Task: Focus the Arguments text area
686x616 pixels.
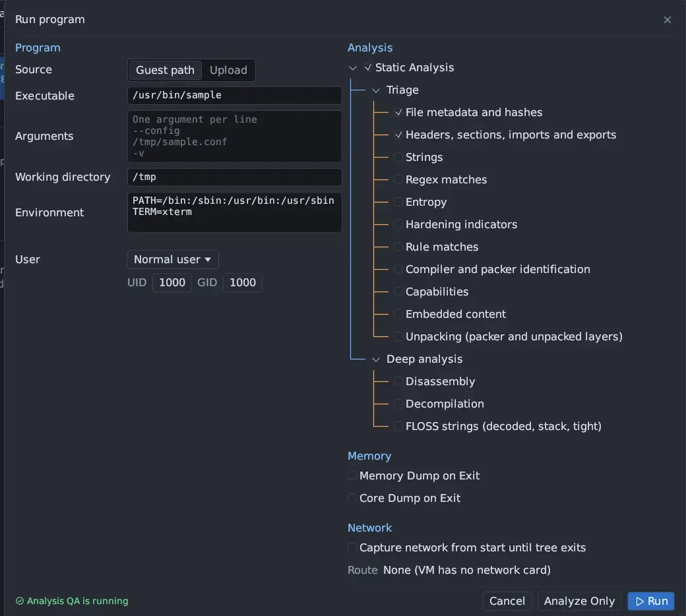Action: (x=235, y=137)
